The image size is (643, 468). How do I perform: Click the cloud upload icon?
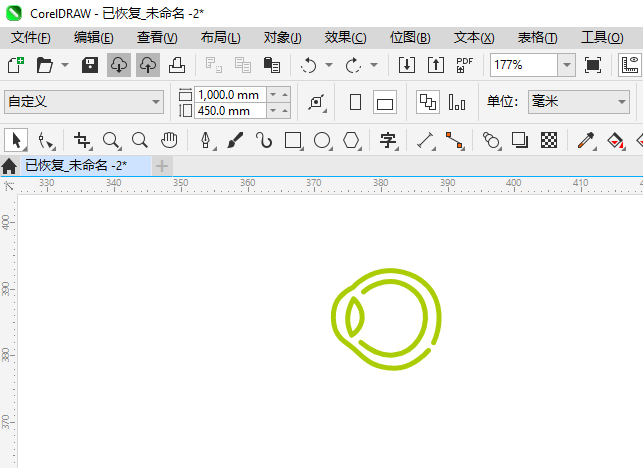pyautogui.click(x=148, y=65)
